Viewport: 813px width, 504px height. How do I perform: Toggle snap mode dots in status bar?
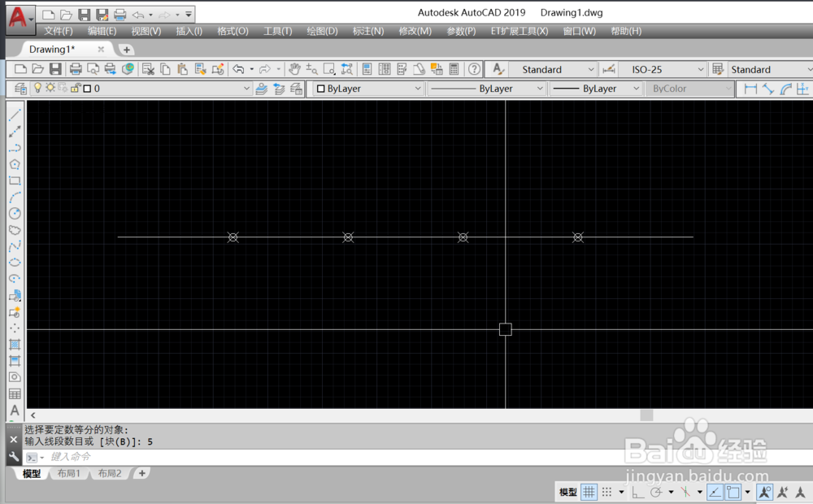[606, 492]
